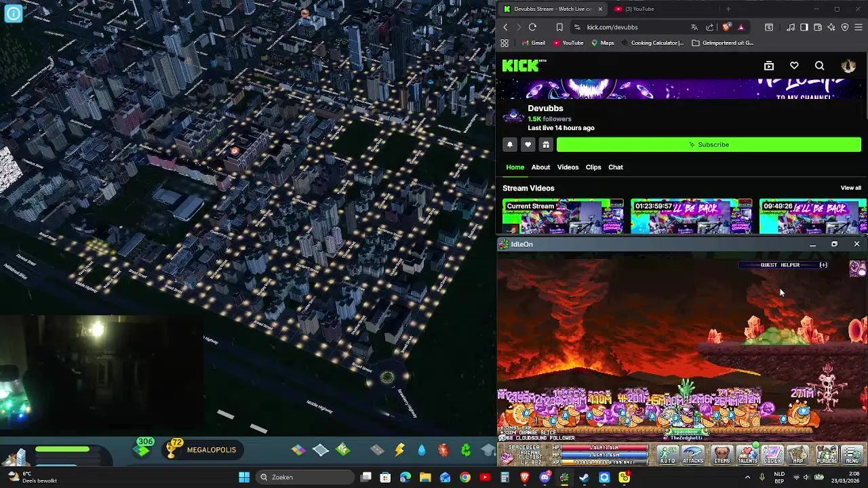Screen dimensions: 868x488
Task: Subscribe to the Devubbs channel
Action: click(709, 144)
